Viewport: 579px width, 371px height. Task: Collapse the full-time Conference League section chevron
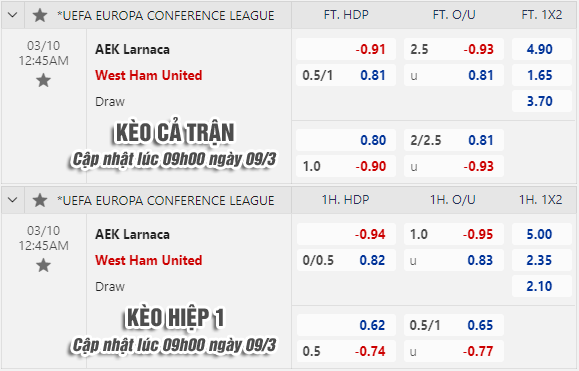13,15
